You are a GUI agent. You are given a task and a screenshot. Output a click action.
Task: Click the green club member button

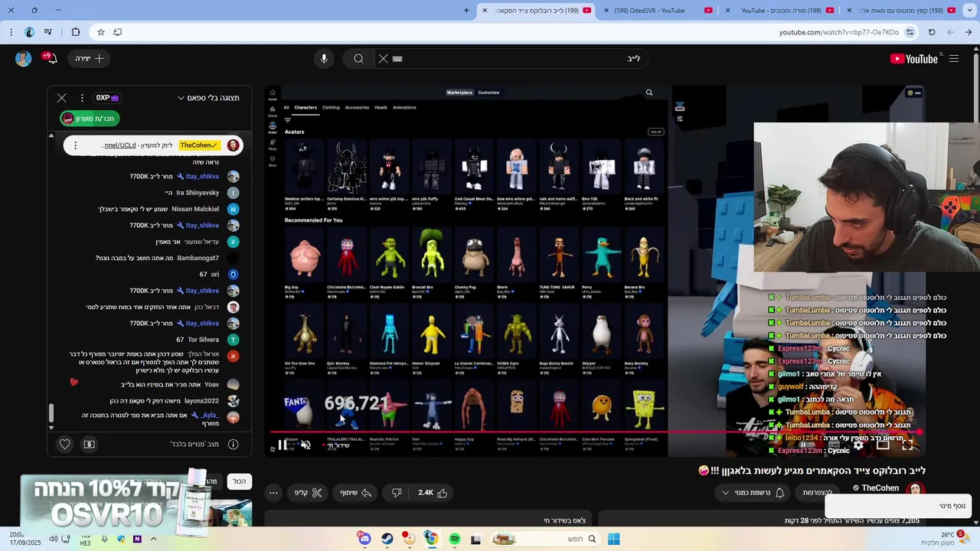[x=90, y=119]
